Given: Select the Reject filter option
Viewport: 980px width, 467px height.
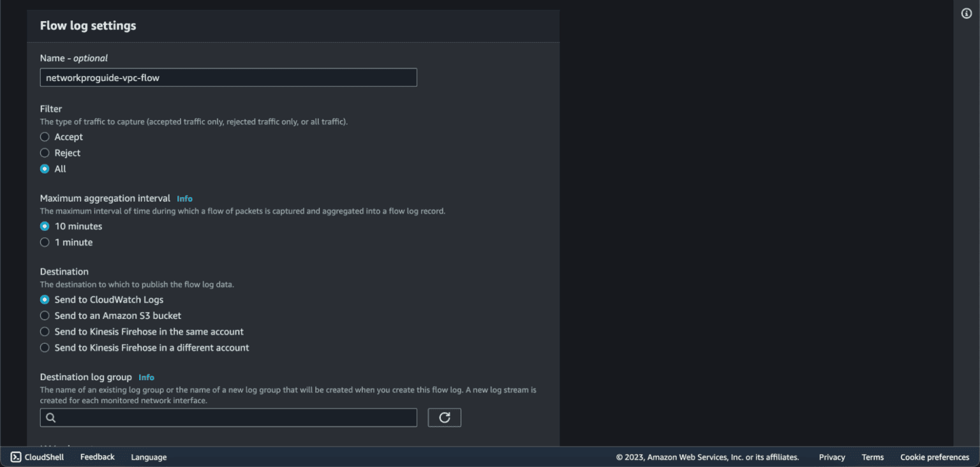Looking at the screenshot, I should pos(45,153).
